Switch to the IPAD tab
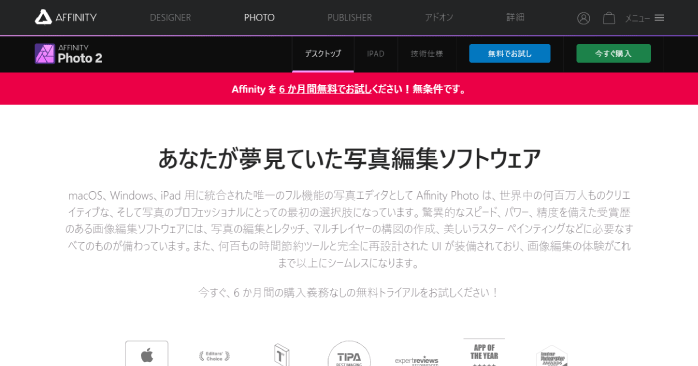 [375, 54]
